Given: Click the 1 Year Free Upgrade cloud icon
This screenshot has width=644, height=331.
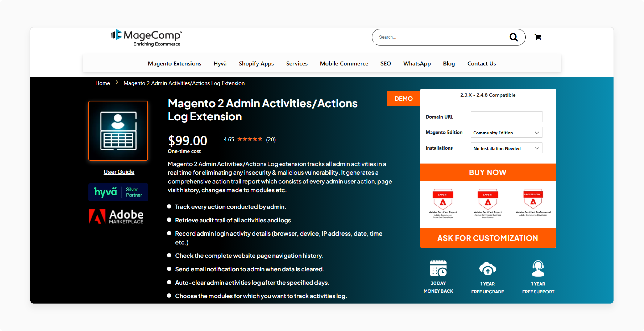Looking at the screenshot, I should 487,268.
